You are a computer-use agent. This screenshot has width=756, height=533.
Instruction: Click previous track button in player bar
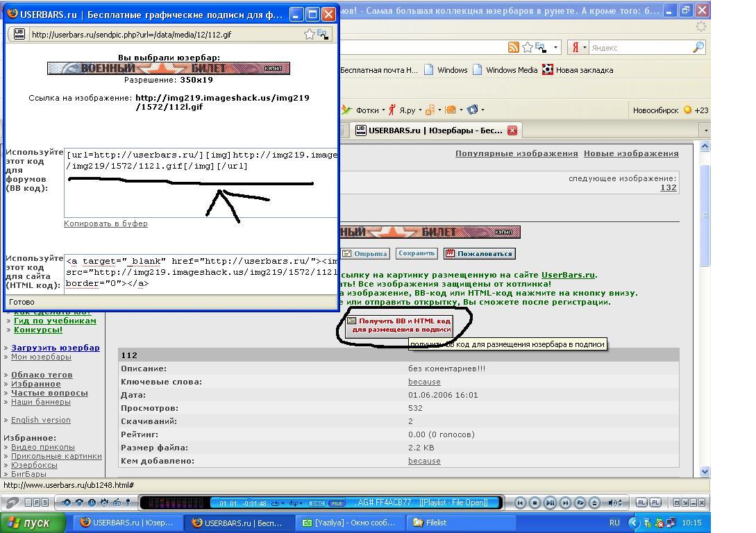[520, 502]
